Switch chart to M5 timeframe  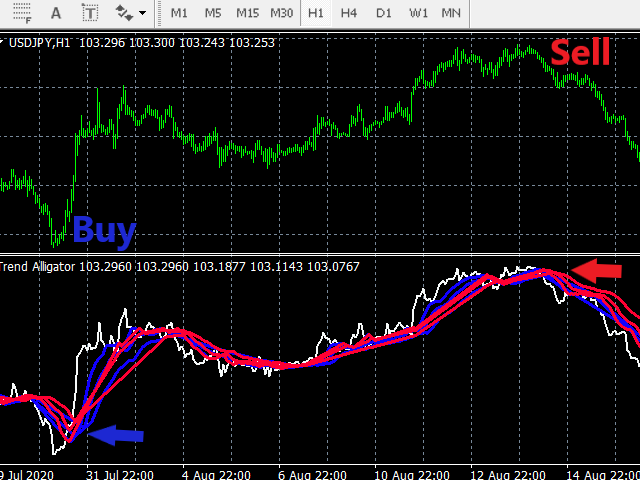[213, 13]
